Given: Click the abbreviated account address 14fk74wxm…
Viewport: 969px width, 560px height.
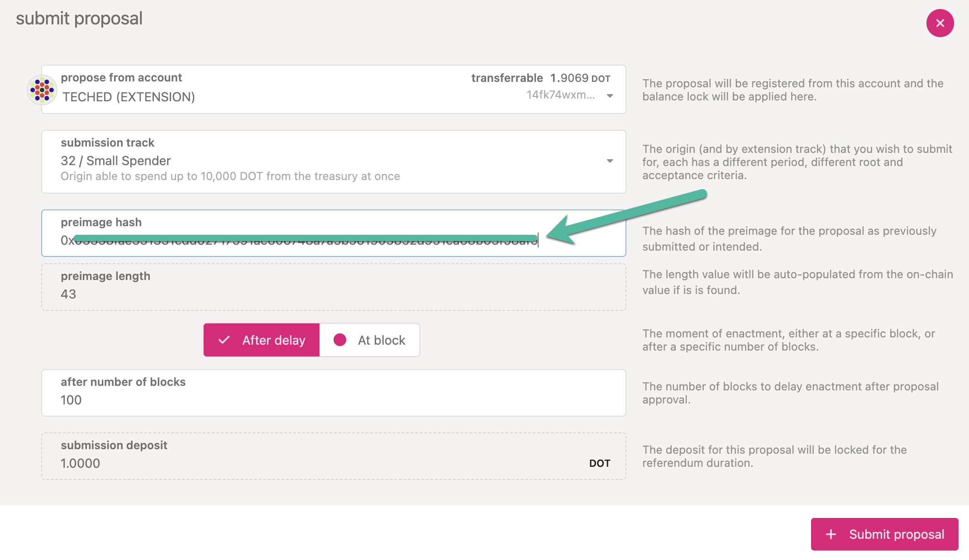Looking at the screenshot, I should coord(560,95).
